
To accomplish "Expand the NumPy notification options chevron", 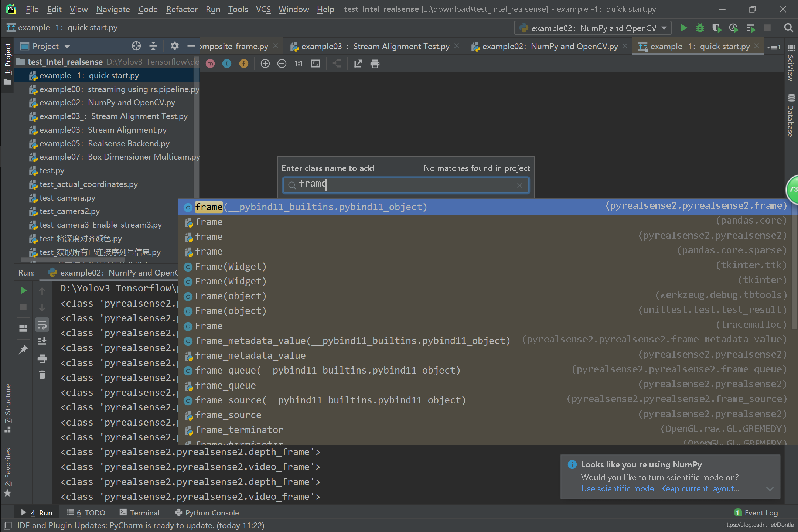I will pos(770,488).
